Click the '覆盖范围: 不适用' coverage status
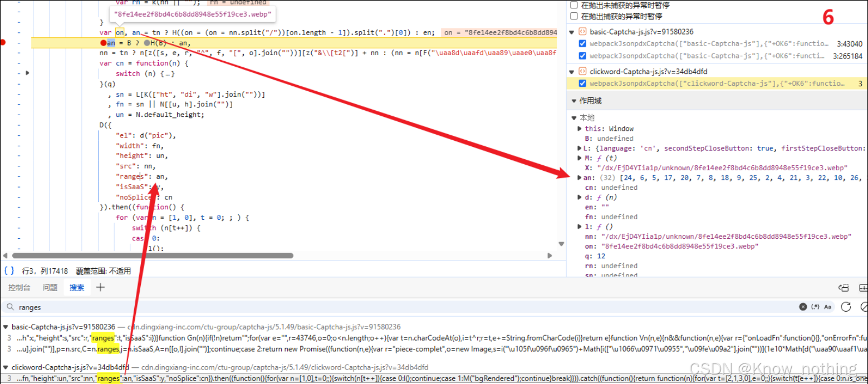Image resolution: width=868 pixels, height=384 pixels. pyautogui.click(x=104, y=271)
